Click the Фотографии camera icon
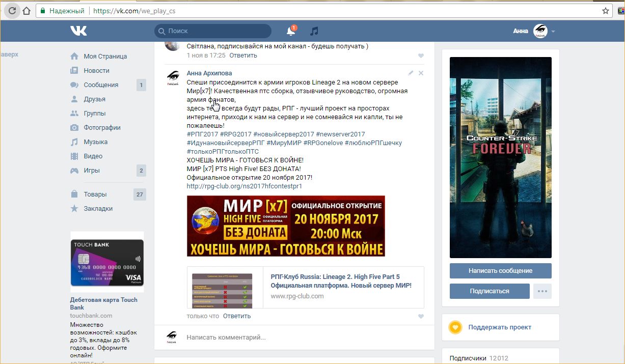This screenshot has width=625, height=364. [74, 127]
